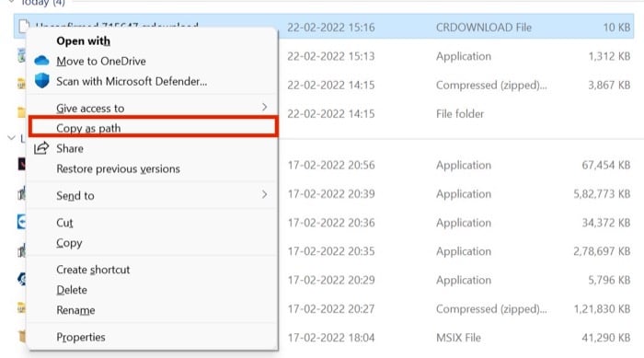This screenshot has width=644, height=358.
Task: Click date 17-02-2022 20:29
Action: pos(331,280)
